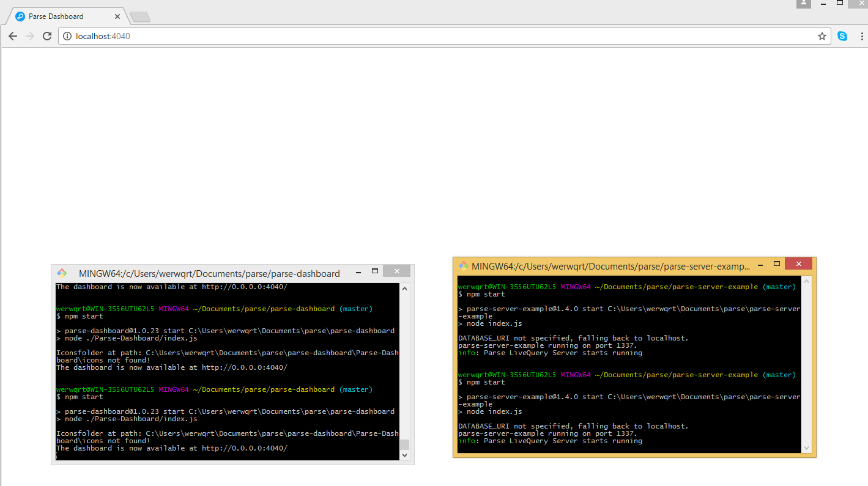Focus the localhost:4040 address bar
The height and width of the screenshot is (486, 868).
[428, 36]
